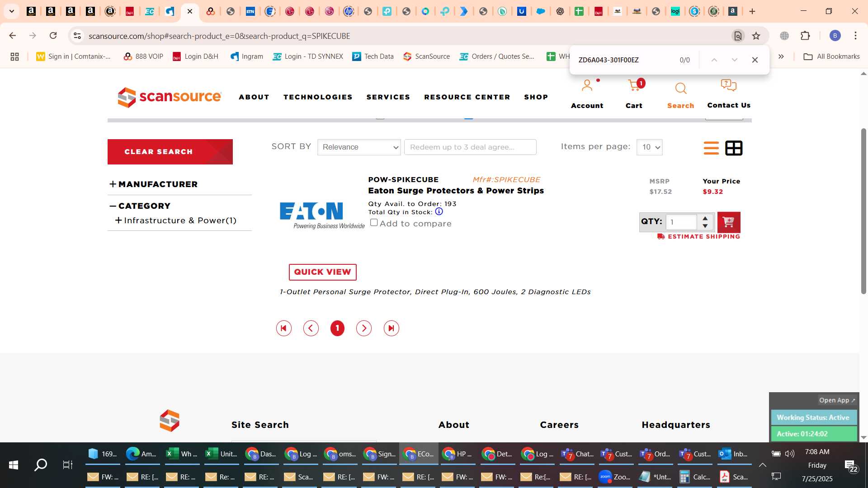Open the Services menu
The width and height of the screenshot is (868, 488).
click(x=388, y=97)
